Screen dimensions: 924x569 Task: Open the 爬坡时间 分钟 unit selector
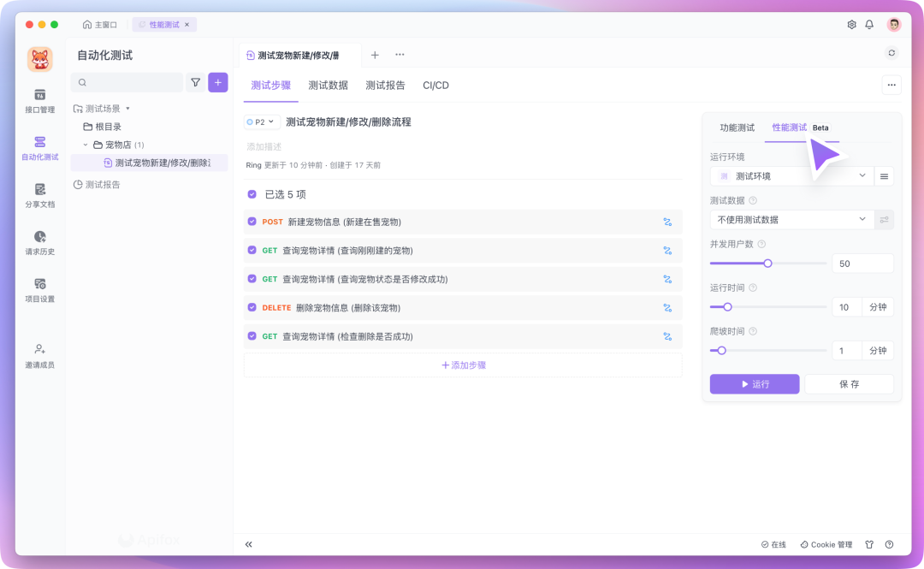[x=878, y=351]
